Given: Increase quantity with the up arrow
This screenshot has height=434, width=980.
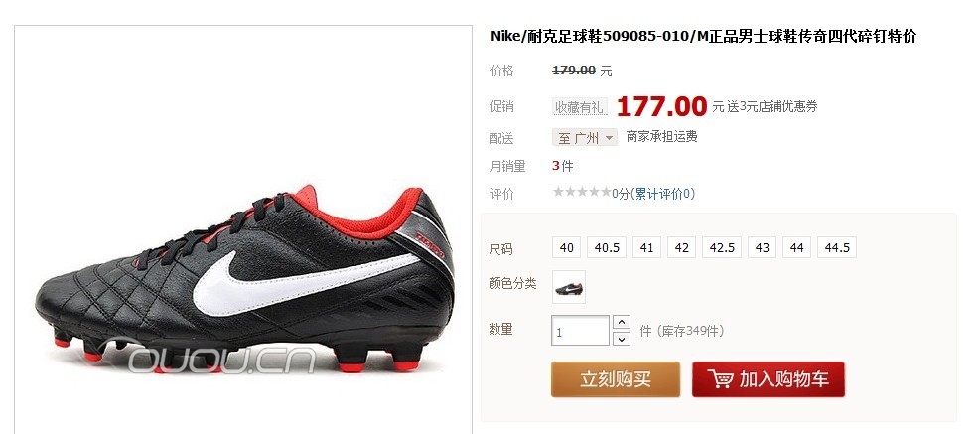Looking at the screenshot, I should [x=622, y=322].
